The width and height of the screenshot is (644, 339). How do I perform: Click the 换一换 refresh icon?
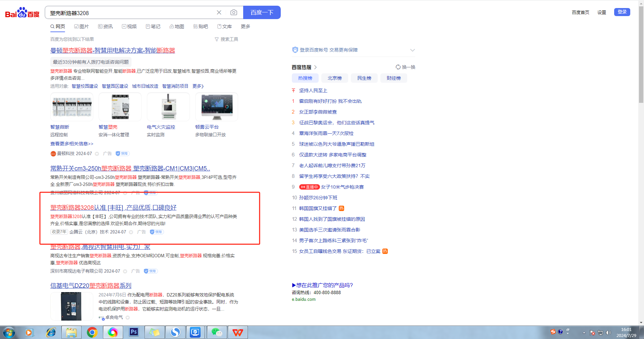click(x=398, y=67)
